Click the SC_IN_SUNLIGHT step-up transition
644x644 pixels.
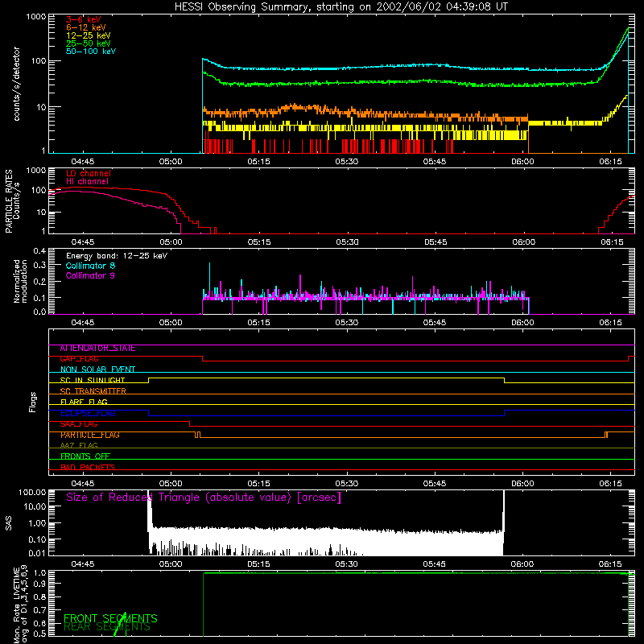[x=148, y=380]
